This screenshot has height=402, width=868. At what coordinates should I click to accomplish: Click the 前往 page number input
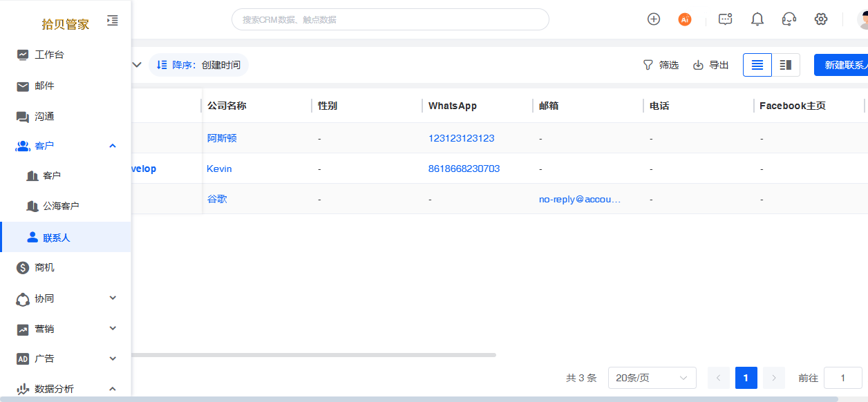pyautogui.click(x=843, y=378)
